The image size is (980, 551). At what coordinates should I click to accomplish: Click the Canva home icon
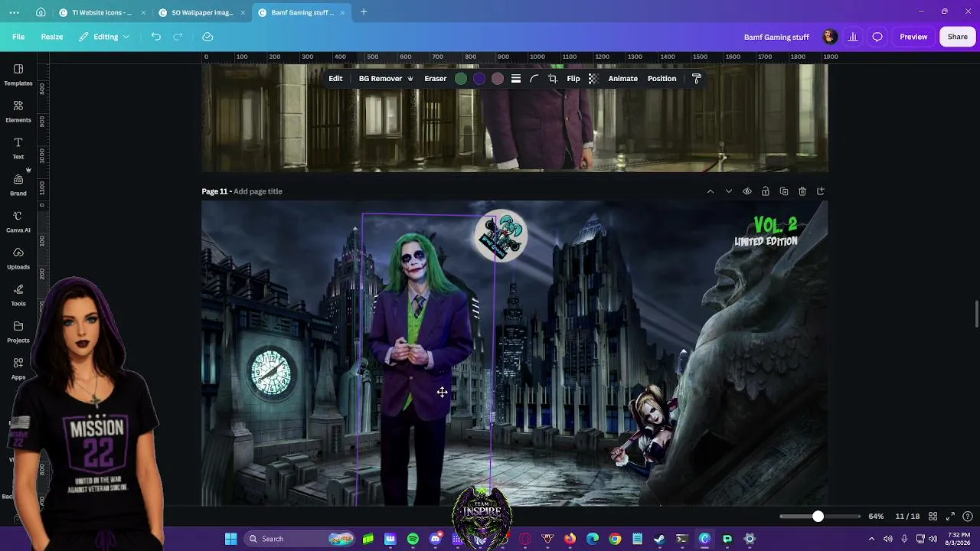click(x=41, y=12)
